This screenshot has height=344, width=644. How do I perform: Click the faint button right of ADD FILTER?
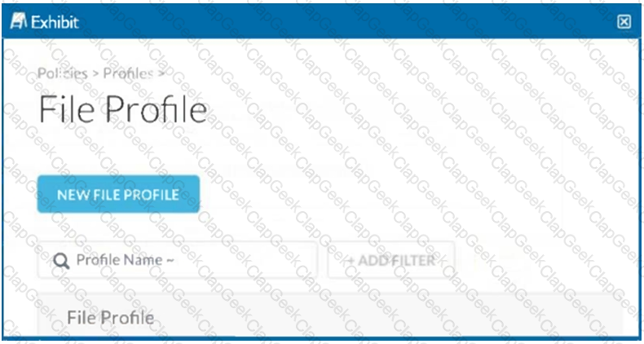pyautogui.click(x=501, y=260)
